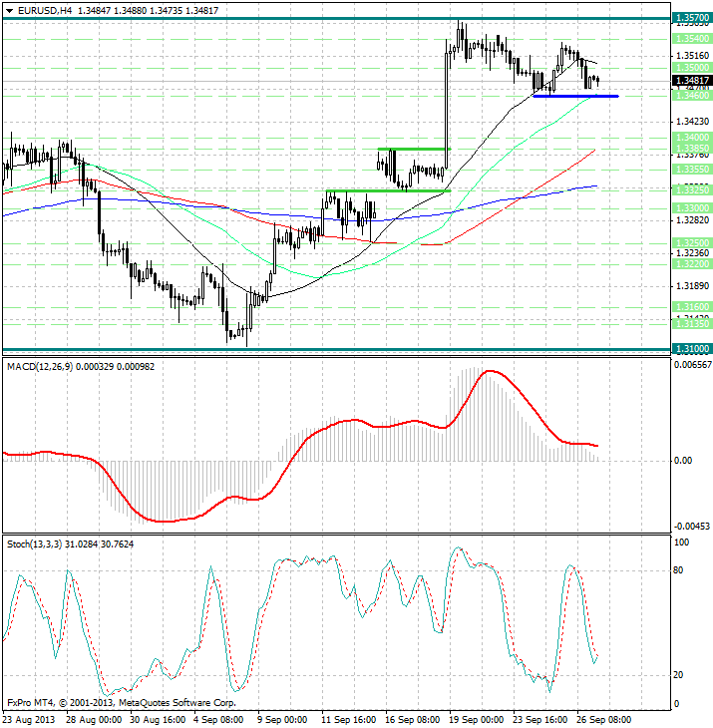The width and height of the screenshot is (713, 728).
Task: Click the 26 Sep 08:00 time label
Action: coord(603,720)
